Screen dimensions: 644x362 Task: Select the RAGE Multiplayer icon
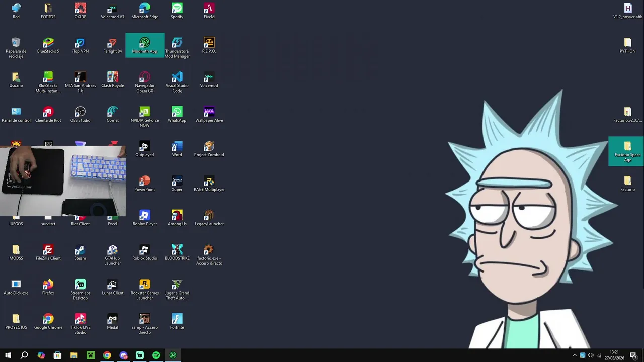tap(209, 184)
